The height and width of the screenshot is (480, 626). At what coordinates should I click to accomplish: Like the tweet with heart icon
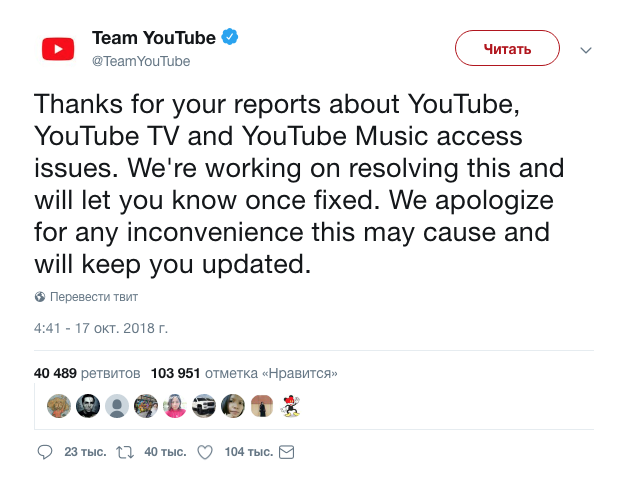tap(205, 453)
